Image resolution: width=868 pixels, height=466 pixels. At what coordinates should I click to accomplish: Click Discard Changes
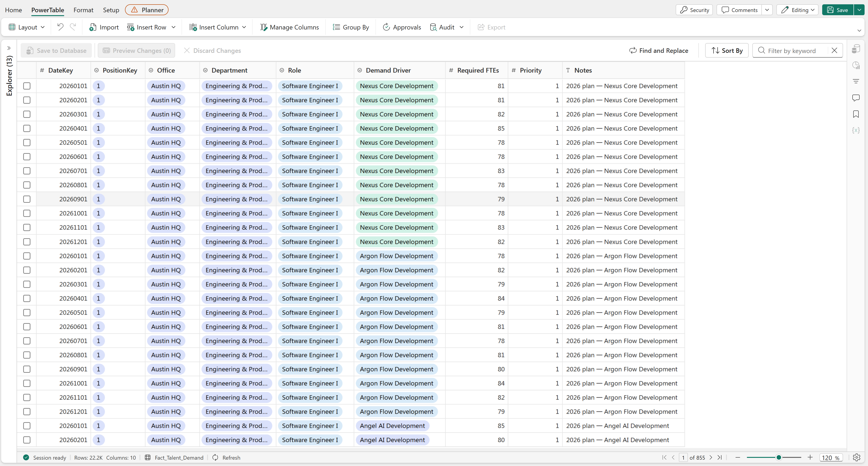[x=212, y=51]
